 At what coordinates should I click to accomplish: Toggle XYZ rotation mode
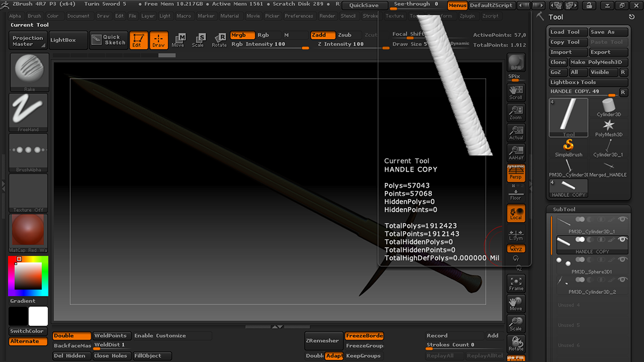click(x=516, y=249)
